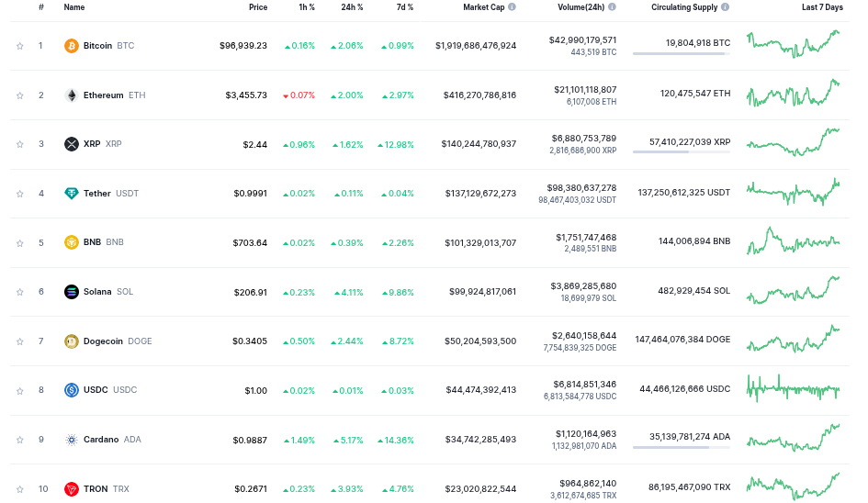Viewport: 868px width, 503px height.
Task: Click Solana market cap $99,924,817,061
Action: point(483,292)
